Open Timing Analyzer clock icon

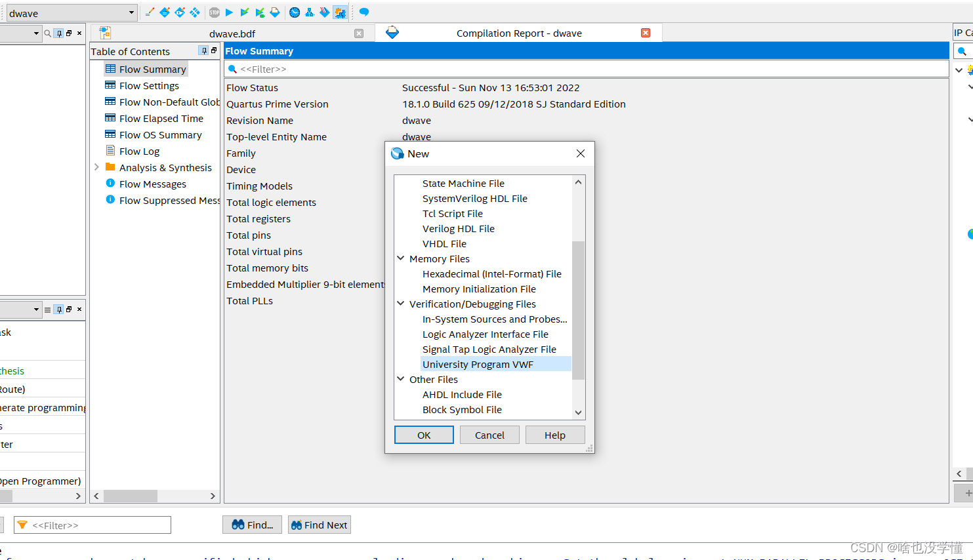(x=295, y=12)
